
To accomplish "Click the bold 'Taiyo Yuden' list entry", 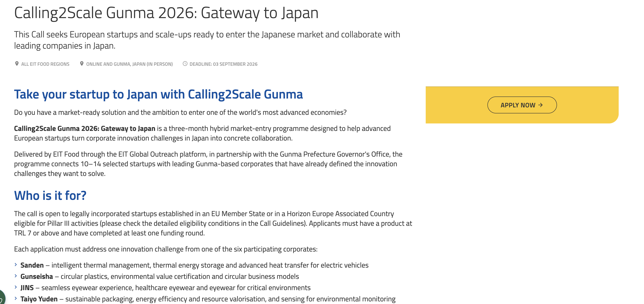I will [x=39, y=299].
